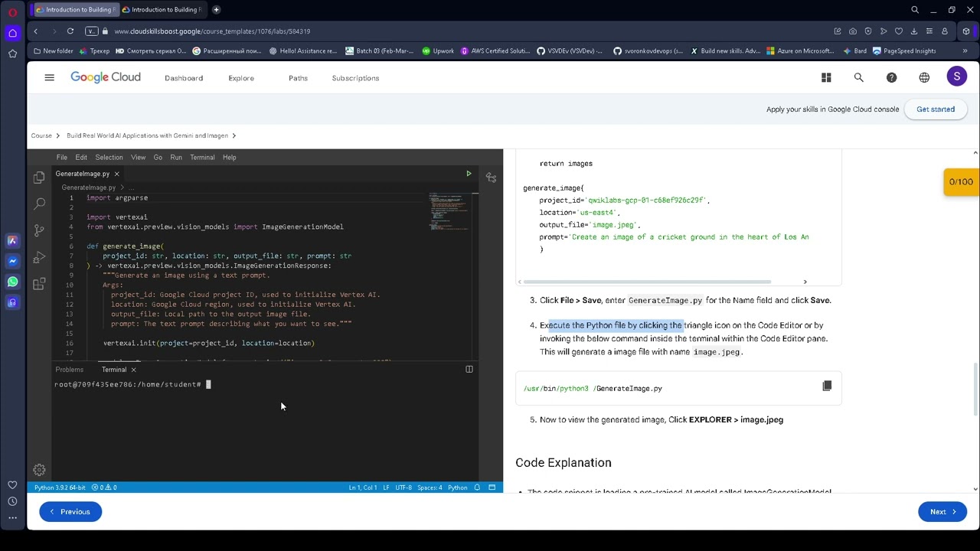The width and height of the screenshot is (980, 551).
Task: Open Search view in editor activity bar
Action: pyautogui.click(x=39, y=204)
